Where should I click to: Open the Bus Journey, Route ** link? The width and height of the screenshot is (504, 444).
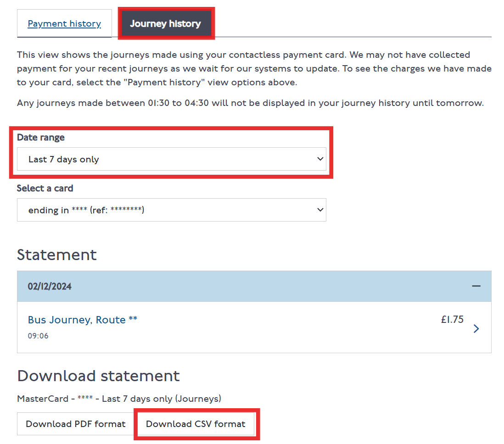pos(83,320)
